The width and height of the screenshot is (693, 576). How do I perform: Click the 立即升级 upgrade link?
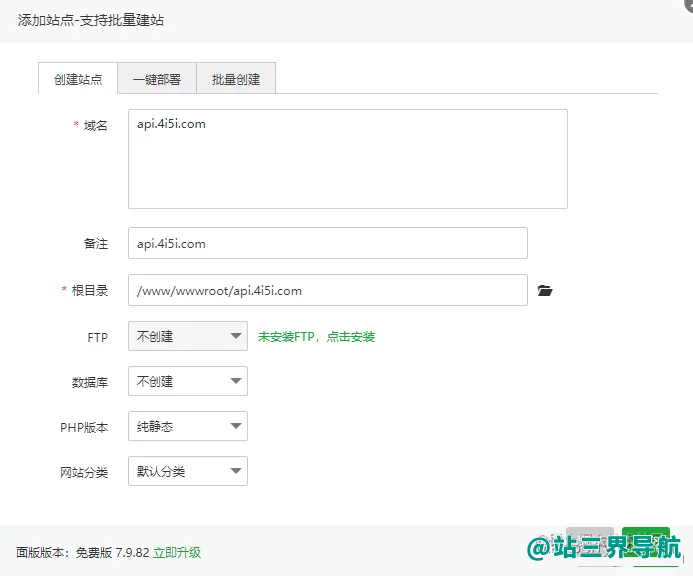pyautogui.click(x=177, y=552)
